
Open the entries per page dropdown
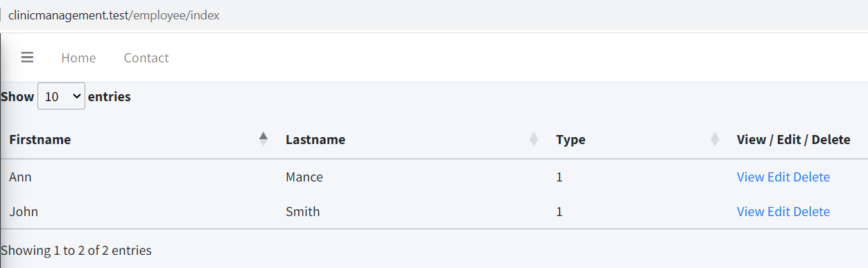[61, 96]
